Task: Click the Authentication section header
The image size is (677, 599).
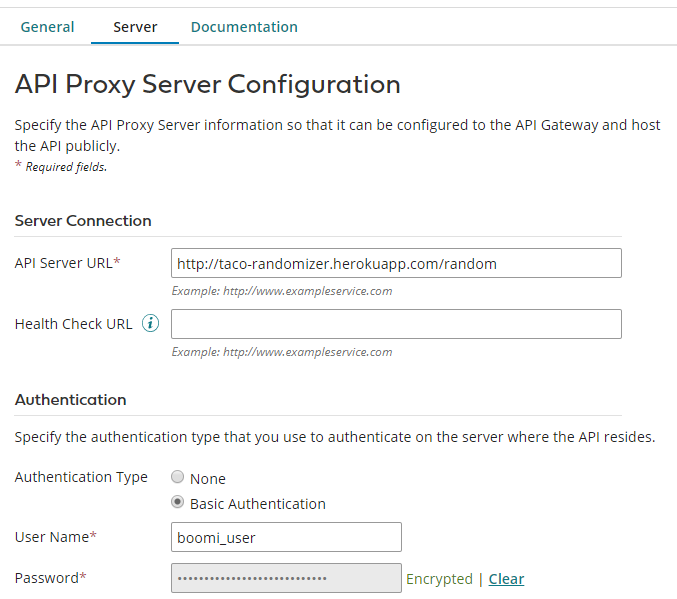Action: 71,399
